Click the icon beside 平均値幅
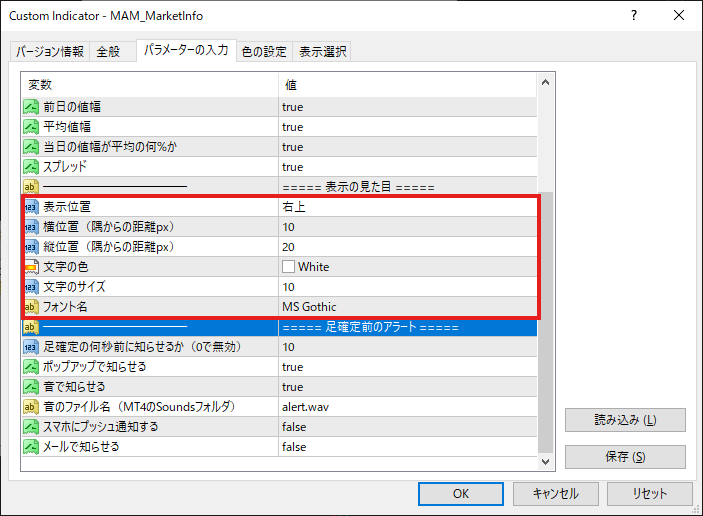Image resolution: width=703 pixels, height=516 pixels. coord(31,127)
